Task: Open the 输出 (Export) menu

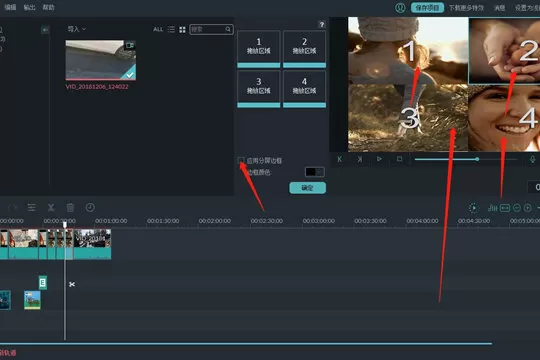Action: tap(29, 7)
